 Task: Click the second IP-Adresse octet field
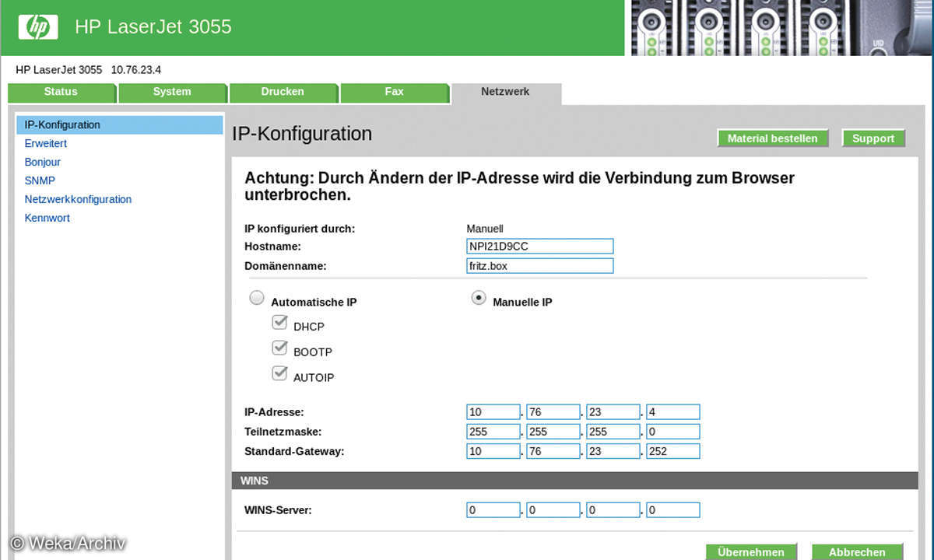coord(553,412)
